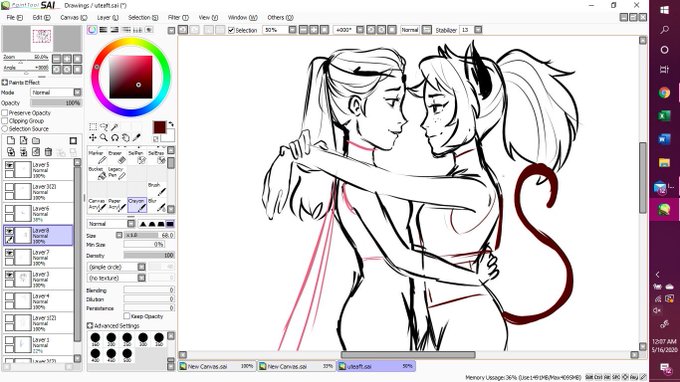Choose the Marker brush tool
The width and height of the screenshot is (680, 382).
(97, 157)
